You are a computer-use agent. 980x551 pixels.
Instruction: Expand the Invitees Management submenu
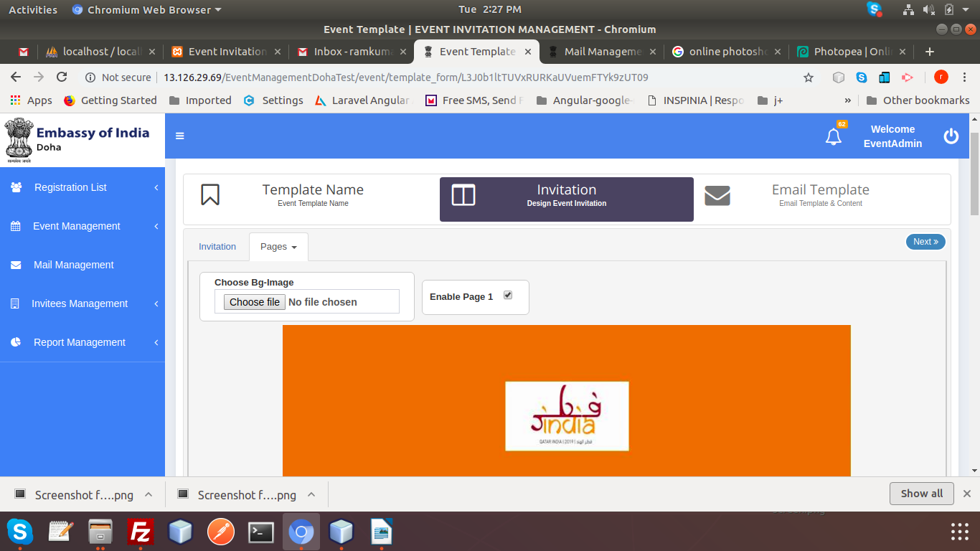pos(156,303)
